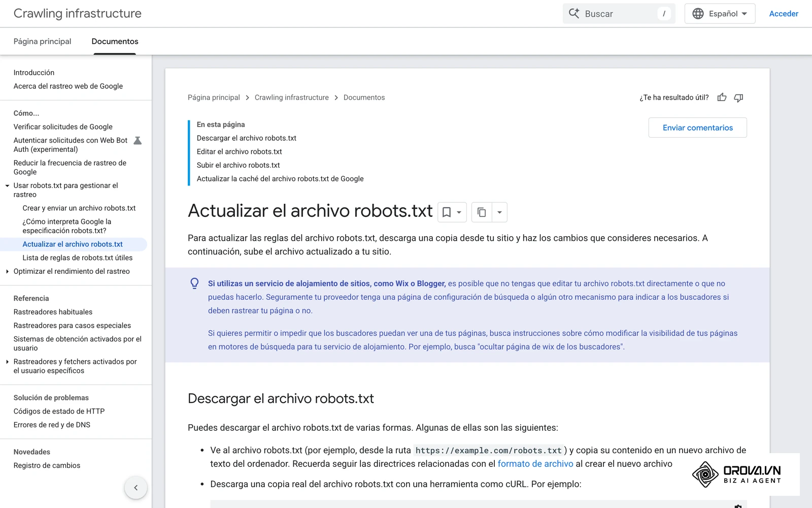Click the thumbs-down not helpful icon
This screenshot has width=812, height=508.
click(x=738, y=98)
